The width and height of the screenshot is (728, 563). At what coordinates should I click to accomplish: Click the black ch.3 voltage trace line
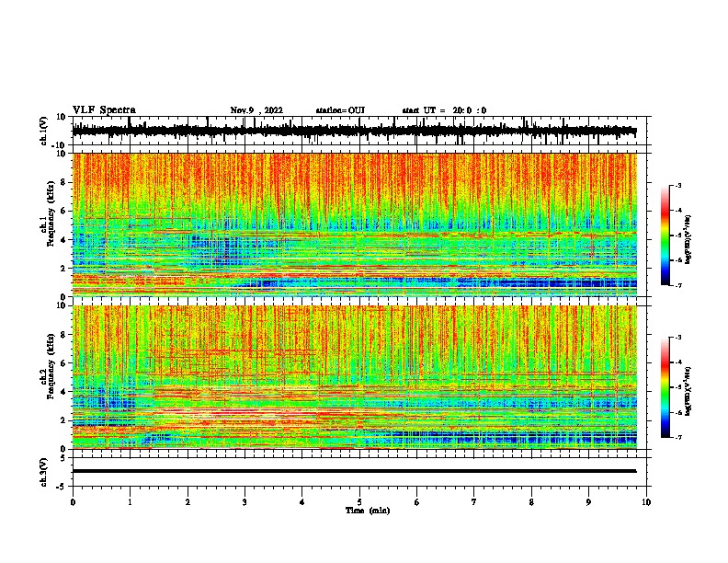pyautogui.click(x=354, y=471)
